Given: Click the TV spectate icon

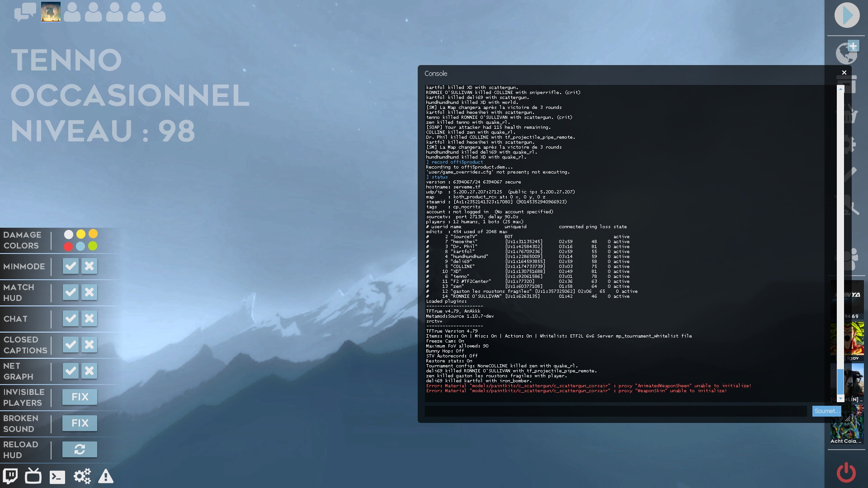Looking at the screenshot, I should (x=33, y=476).
